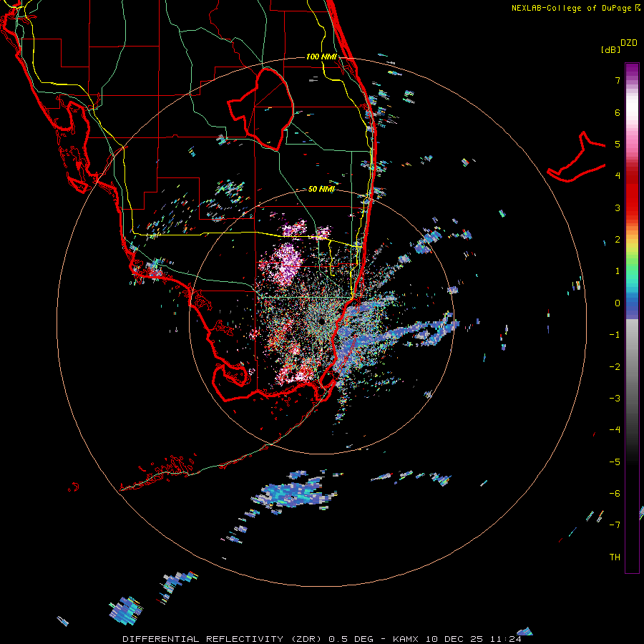Click the 7 tick label on the color scale
Screen dimensions: 644x644
(x=618, y=80)
